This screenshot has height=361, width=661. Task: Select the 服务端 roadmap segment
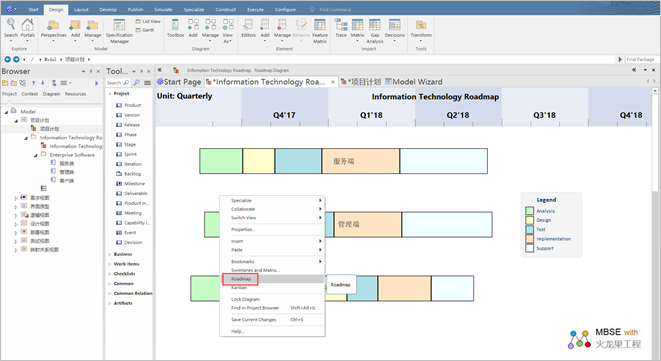click(x=361, y=161)
